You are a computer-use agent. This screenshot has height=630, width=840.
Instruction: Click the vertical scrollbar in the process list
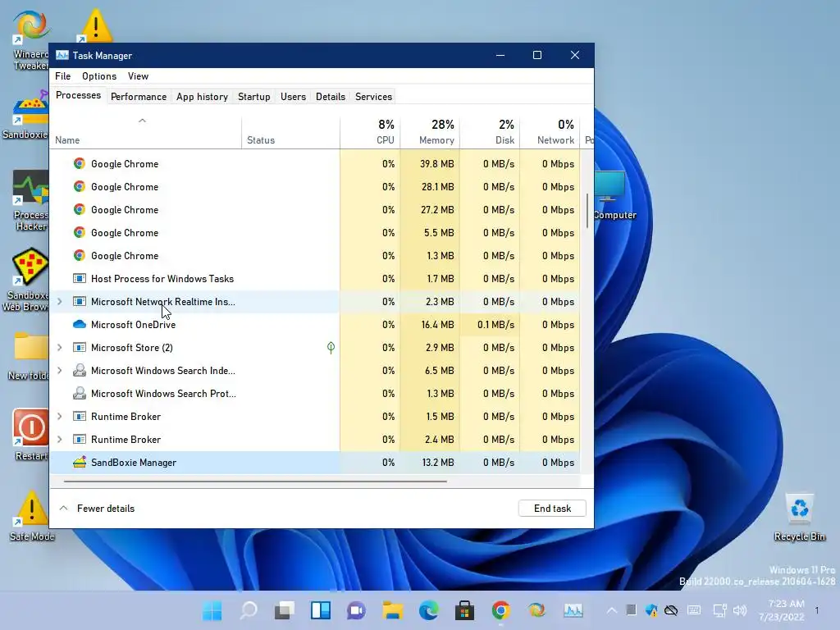tap(587, 210)
